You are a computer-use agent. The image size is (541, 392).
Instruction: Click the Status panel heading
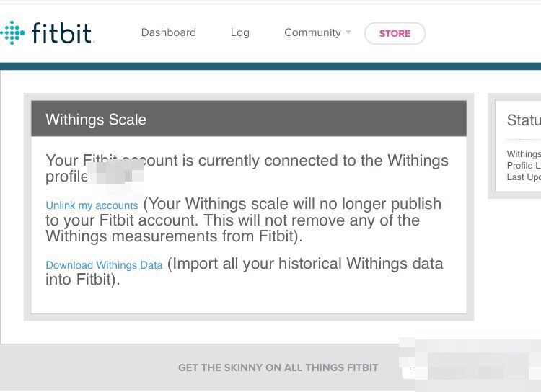[524, 120]
